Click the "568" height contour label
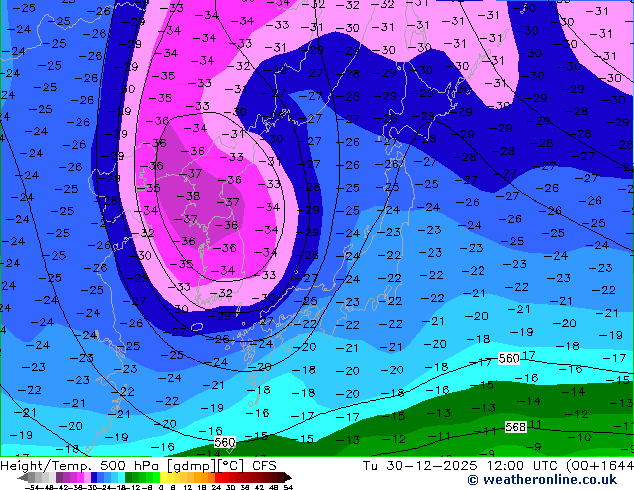Viewport: 634px width, 490px height. click(x=516, y=427)
